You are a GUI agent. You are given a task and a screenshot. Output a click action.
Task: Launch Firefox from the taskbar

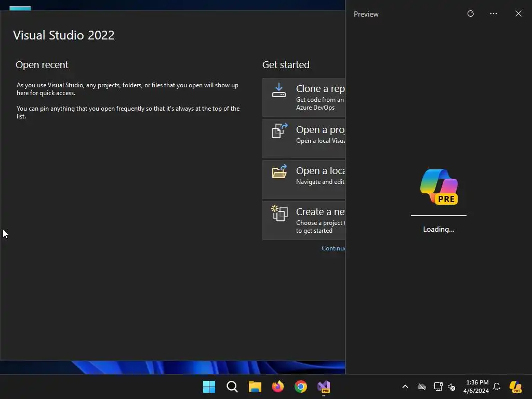[x=278, y=387]
